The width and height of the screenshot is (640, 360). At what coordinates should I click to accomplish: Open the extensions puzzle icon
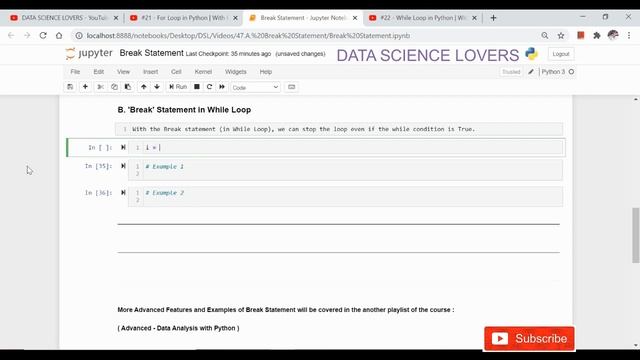(x=596, y=36)
